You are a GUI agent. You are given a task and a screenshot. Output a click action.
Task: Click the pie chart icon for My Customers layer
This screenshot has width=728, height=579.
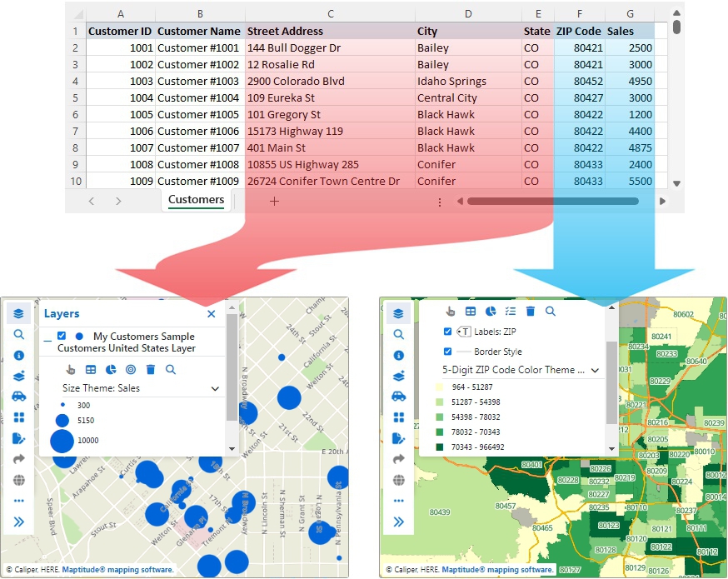[110, 369]
